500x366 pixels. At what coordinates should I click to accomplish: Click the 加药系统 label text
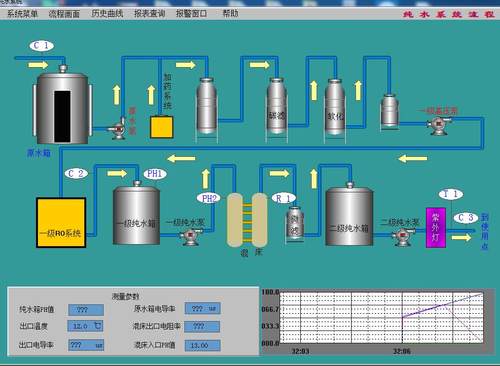pyautogui.click(x=167, y=91)
